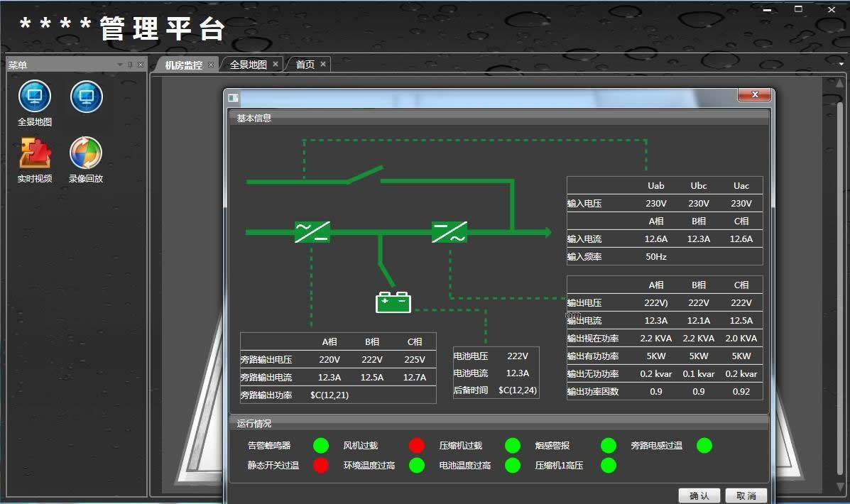
Task: Toggle the red 静态开关过温 status light
Action: click(321, 466)
